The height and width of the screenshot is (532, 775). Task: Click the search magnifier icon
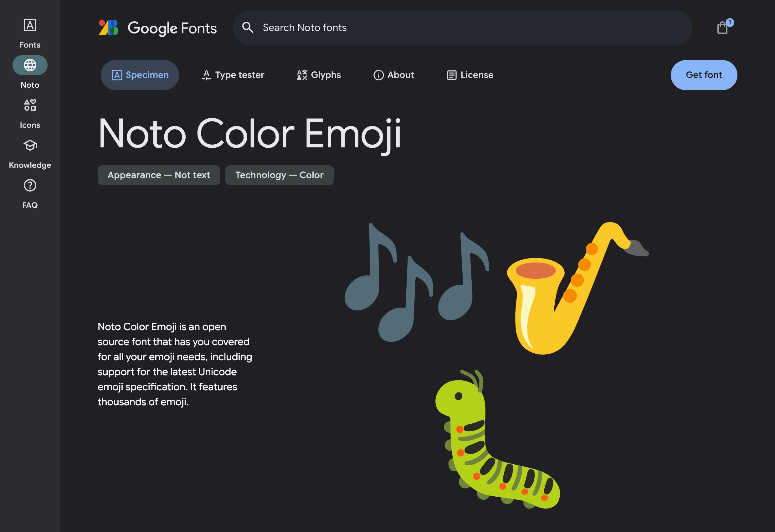click(x=248, y=28)
